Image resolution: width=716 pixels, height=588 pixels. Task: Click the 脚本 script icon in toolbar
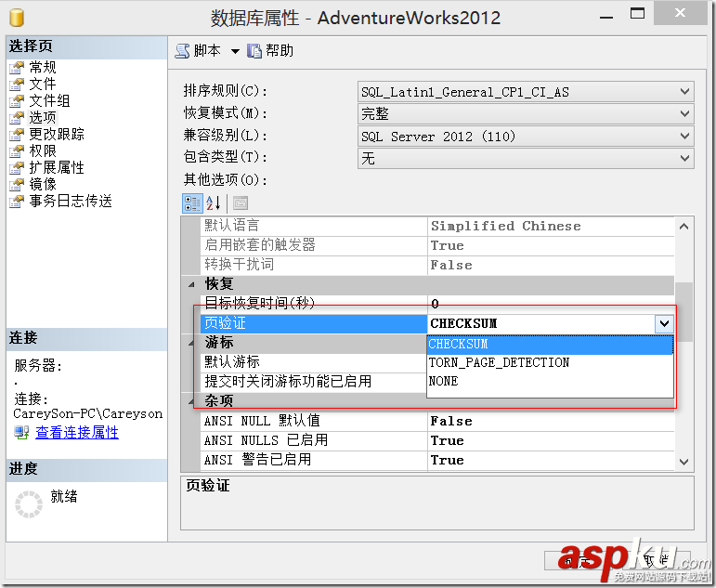(x=182, y=51)
